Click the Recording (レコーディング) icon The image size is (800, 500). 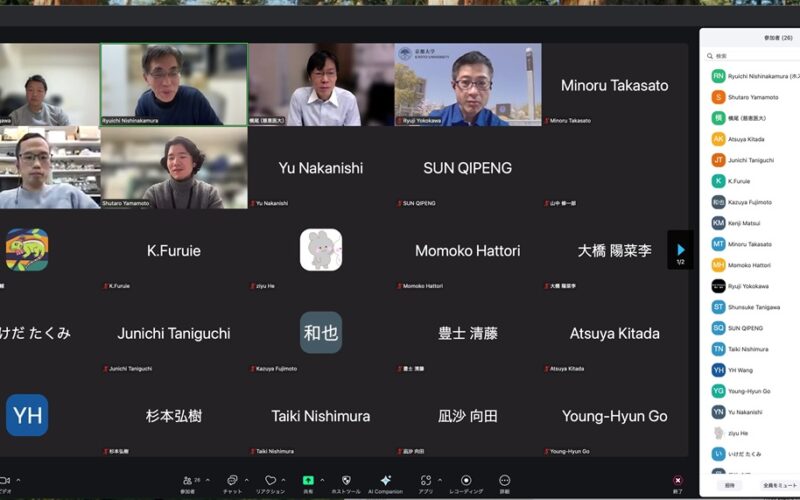pos(466,480)
